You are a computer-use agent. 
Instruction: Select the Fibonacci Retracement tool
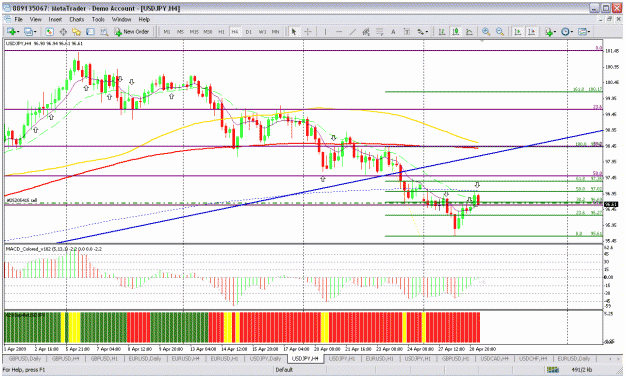tap(379, 31)
